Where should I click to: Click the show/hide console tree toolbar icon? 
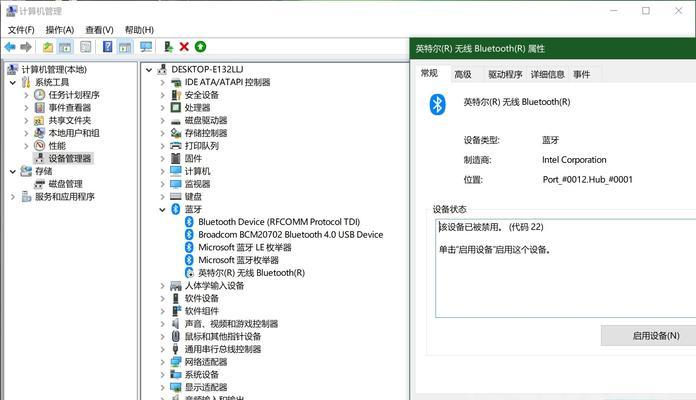point(65,47)
